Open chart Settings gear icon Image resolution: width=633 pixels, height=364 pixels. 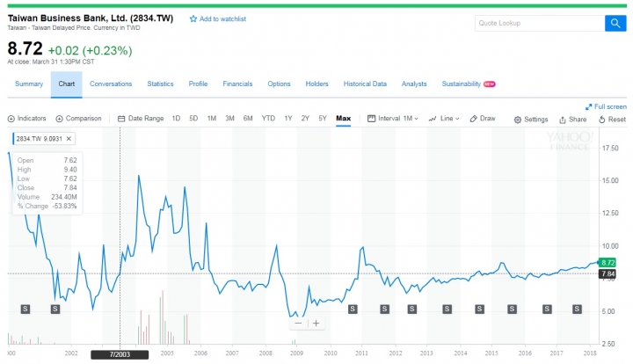click(518, 120)
